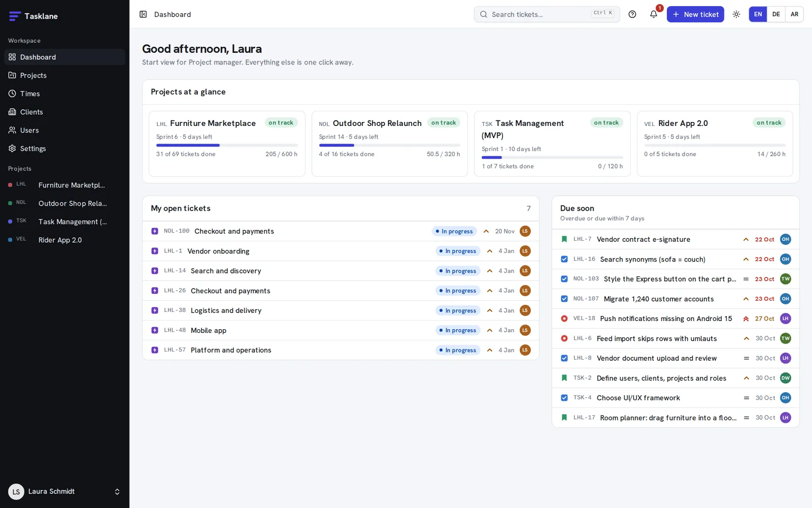Focus the Search tickets field
Screen dimensions: 812x508
tap(547, 14)
